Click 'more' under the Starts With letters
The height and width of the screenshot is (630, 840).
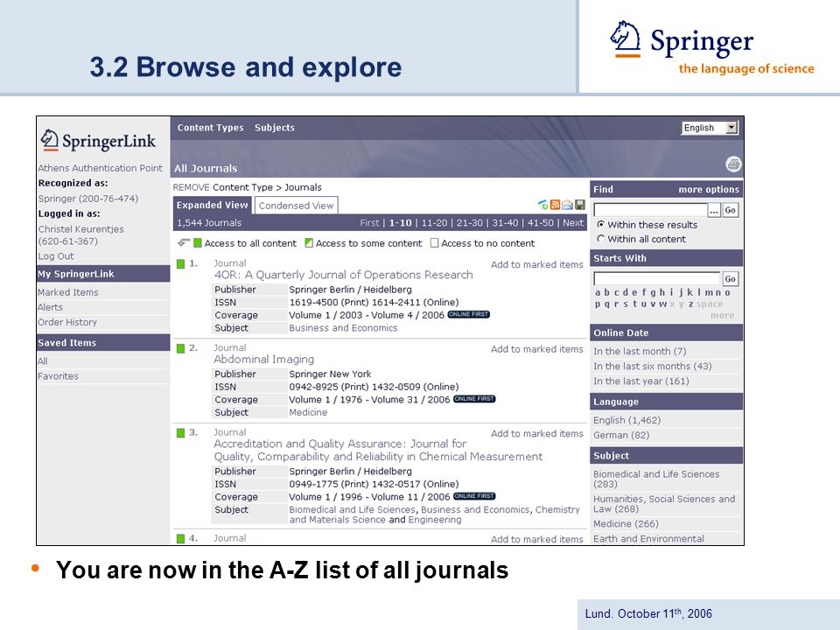[x=722, y=316]
